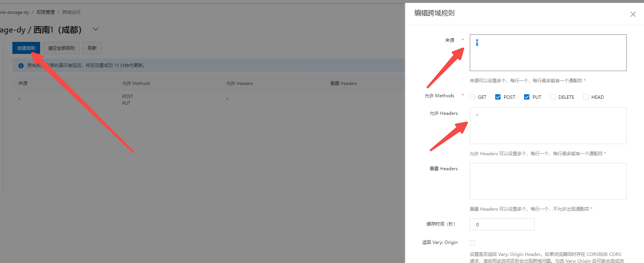This screenshot has width=644, height=263.
Task: Open the 权限管理 breadcrumb link
Action: (x=46, y=12)
